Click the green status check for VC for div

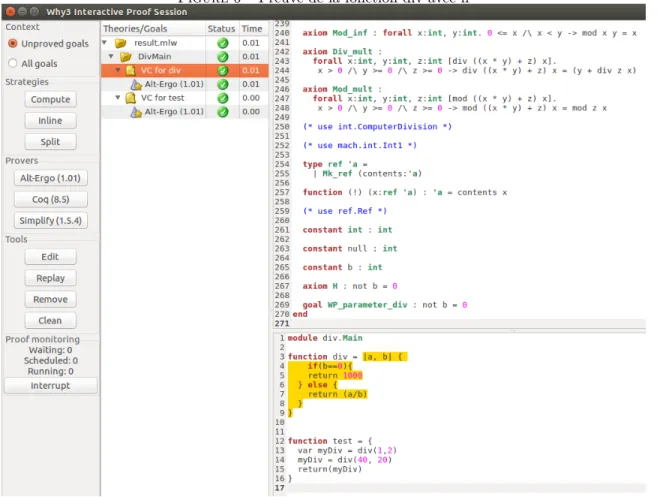pyautogui.click(x=223, y=70)
